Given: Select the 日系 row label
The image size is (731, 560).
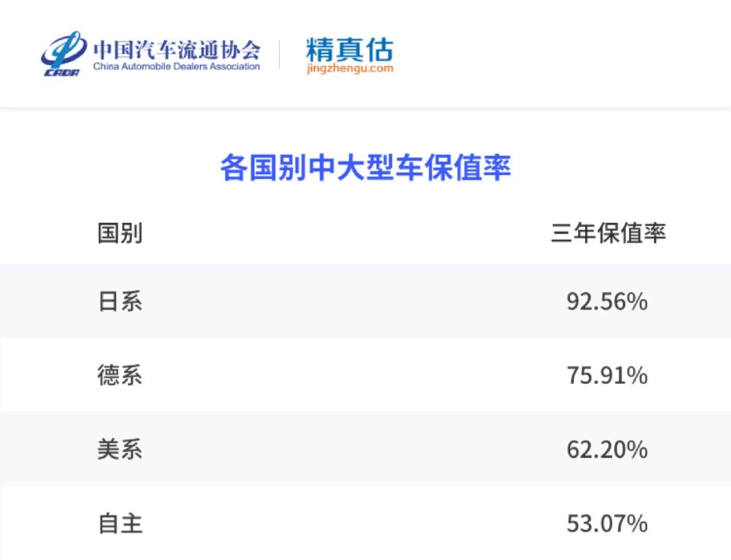Looking at the screenshot, I should (120, 301).
